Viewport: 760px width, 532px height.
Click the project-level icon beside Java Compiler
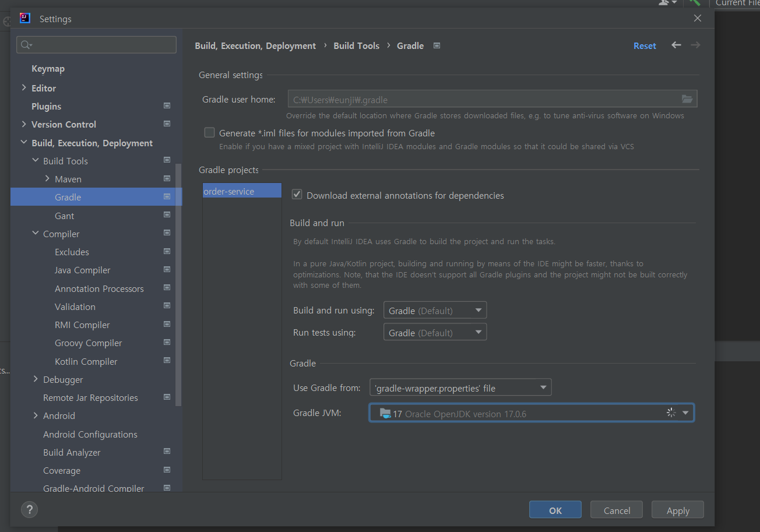[x=167, y=270]
